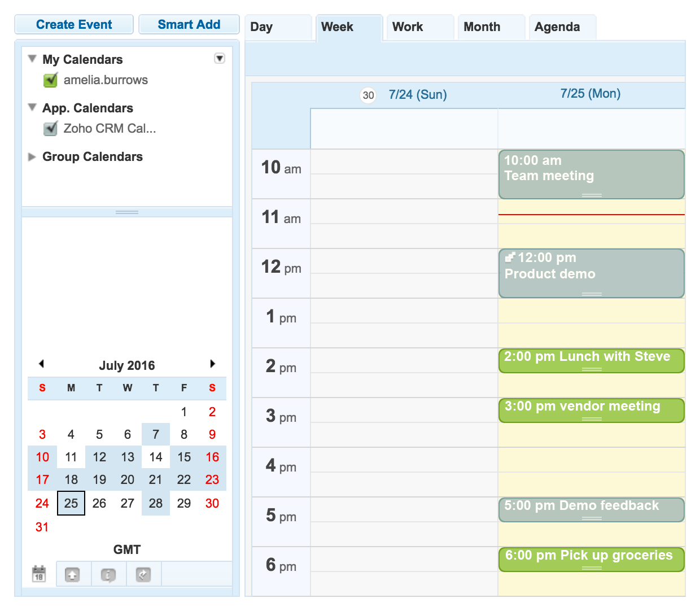
Task: Collapse the App. Calendars section
Action: [32, 107]
